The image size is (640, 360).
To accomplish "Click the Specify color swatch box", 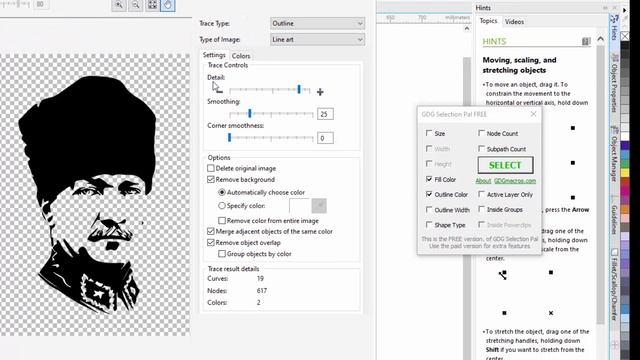I will pyautogui.click(x=299, y=206).
